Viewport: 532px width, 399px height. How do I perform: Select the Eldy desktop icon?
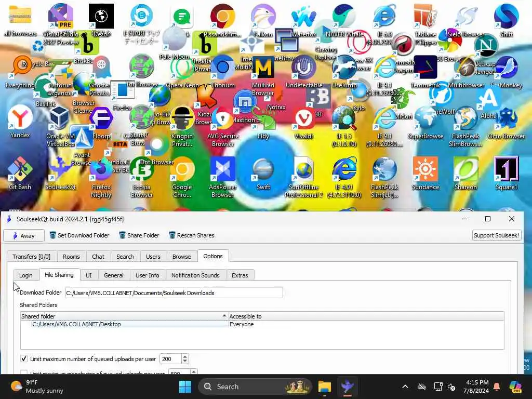click(x=263, y=122)
